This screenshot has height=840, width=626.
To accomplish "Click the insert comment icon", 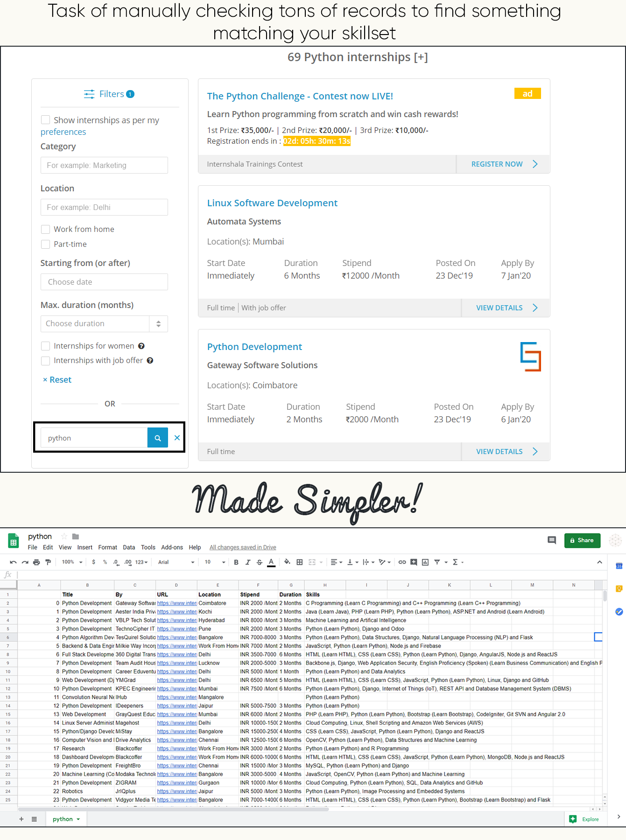I will 414,562.
